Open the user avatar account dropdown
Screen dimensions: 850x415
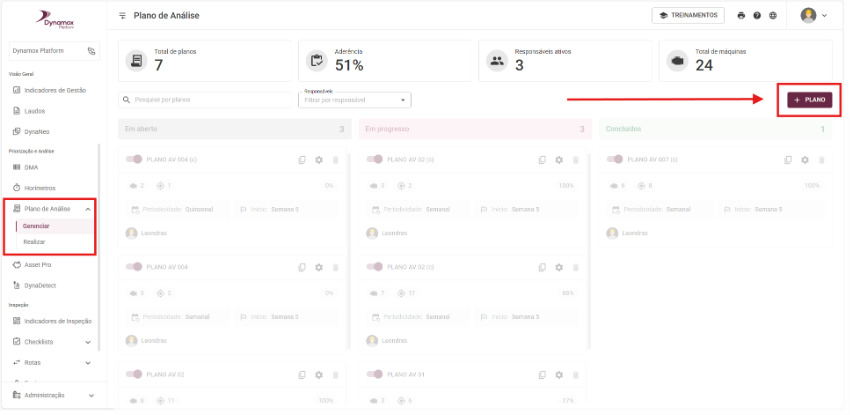click(814, 16)
